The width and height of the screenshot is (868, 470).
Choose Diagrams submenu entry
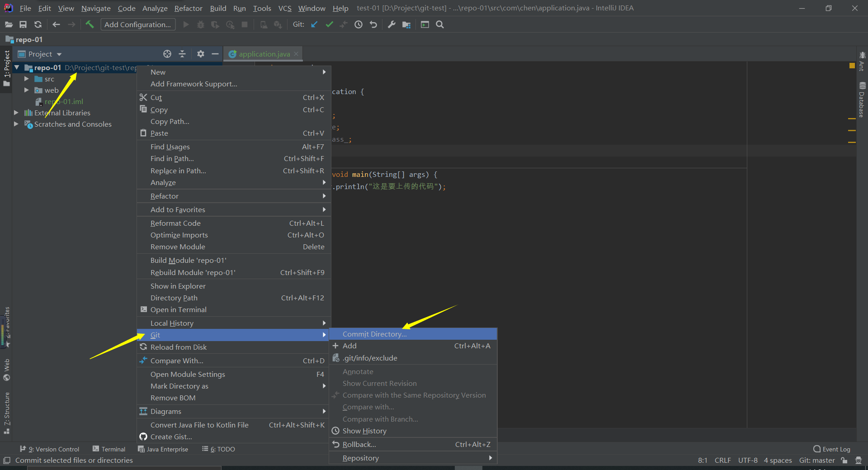click(x=234, y=411)
